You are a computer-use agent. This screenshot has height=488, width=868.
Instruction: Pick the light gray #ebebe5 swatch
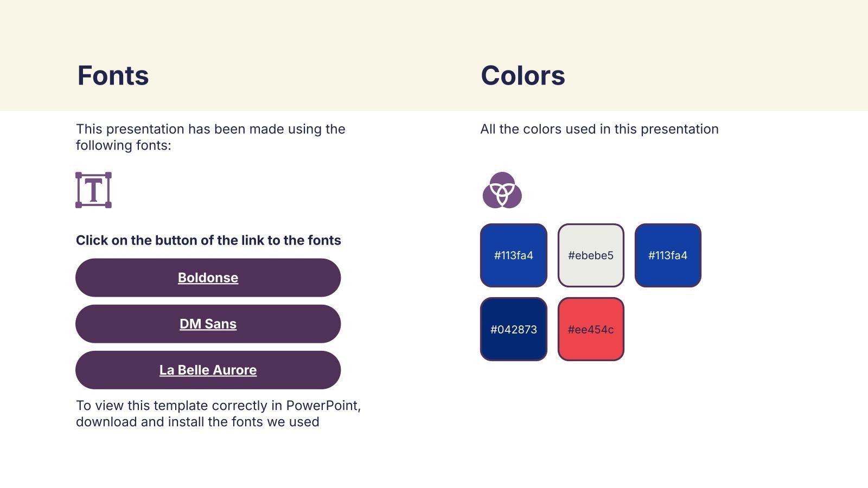click(591, 255)
